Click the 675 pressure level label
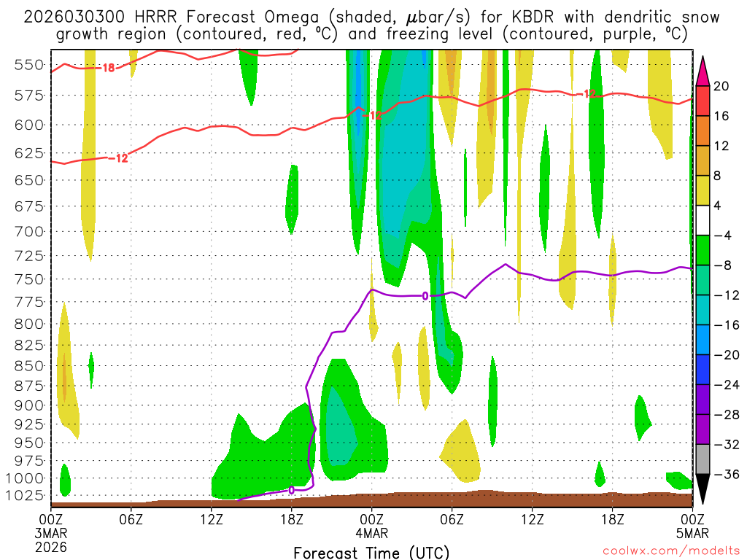 click(29, 206)
